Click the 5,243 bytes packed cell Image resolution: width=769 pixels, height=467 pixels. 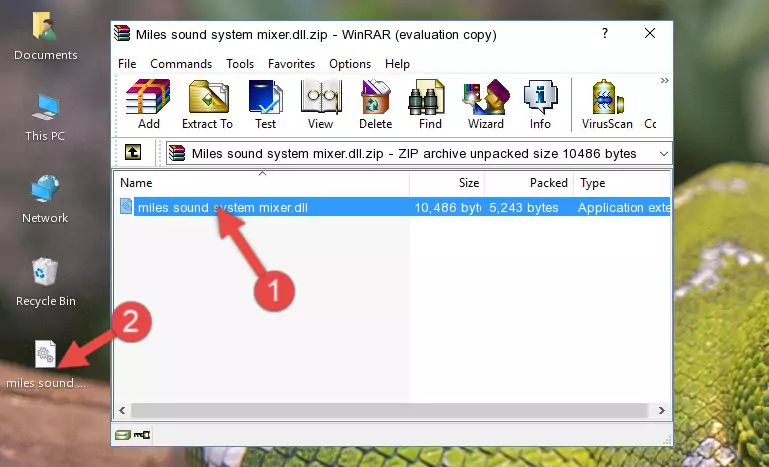click(524, 208)
